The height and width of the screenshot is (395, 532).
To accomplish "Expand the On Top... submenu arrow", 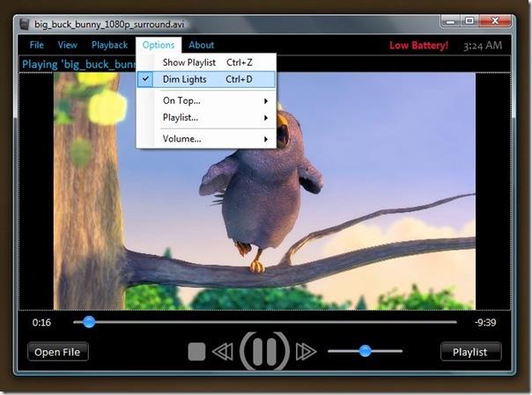I will (266, 101).
